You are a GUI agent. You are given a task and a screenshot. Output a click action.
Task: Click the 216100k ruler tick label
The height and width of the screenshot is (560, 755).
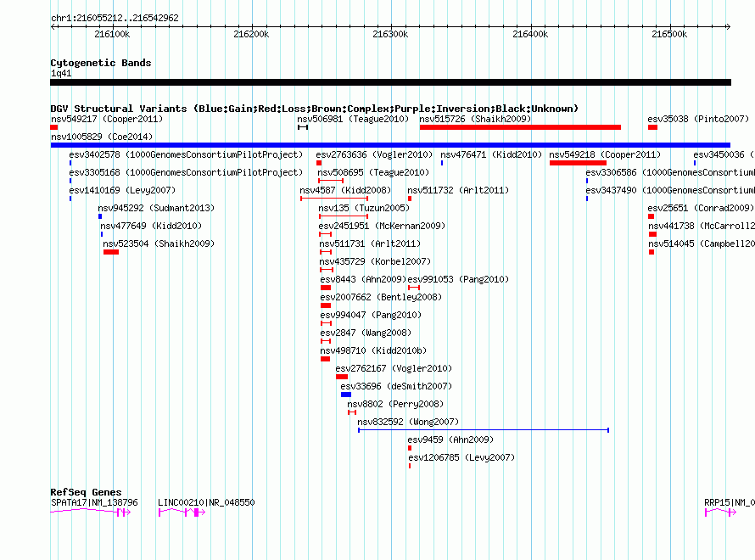(x=112, y=34)
